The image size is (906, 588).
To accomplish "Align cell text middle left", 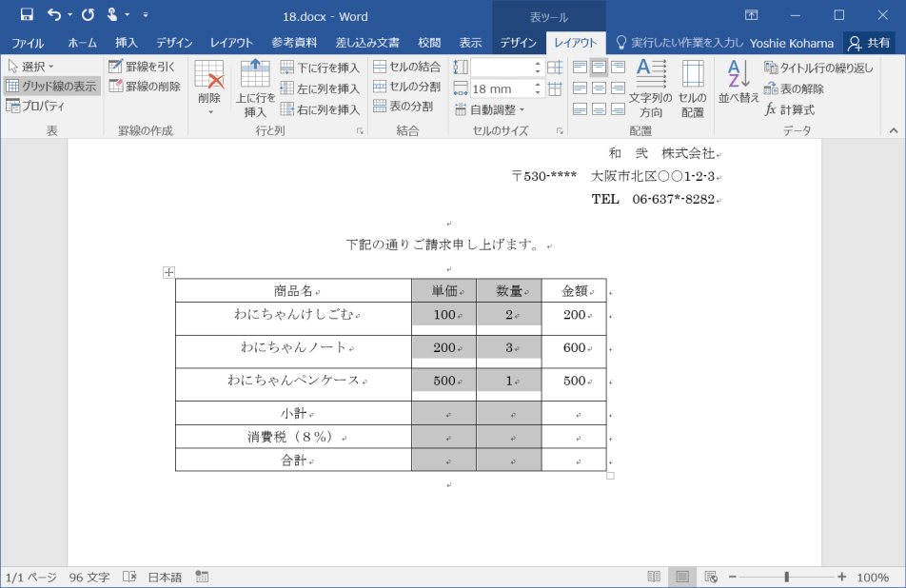I will (581, 88).
